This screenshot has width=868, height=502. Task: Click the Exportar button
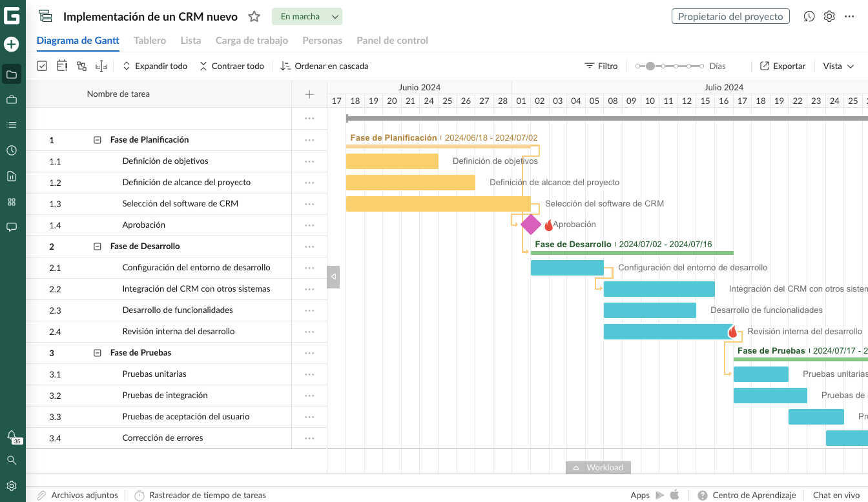pos(783,66)
